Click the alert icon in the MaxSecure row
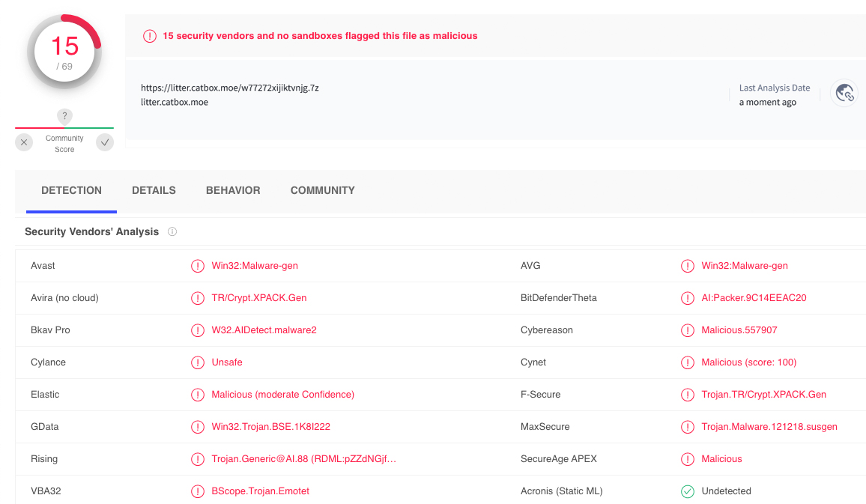The image size is (866, 504). tap(688, 427)
